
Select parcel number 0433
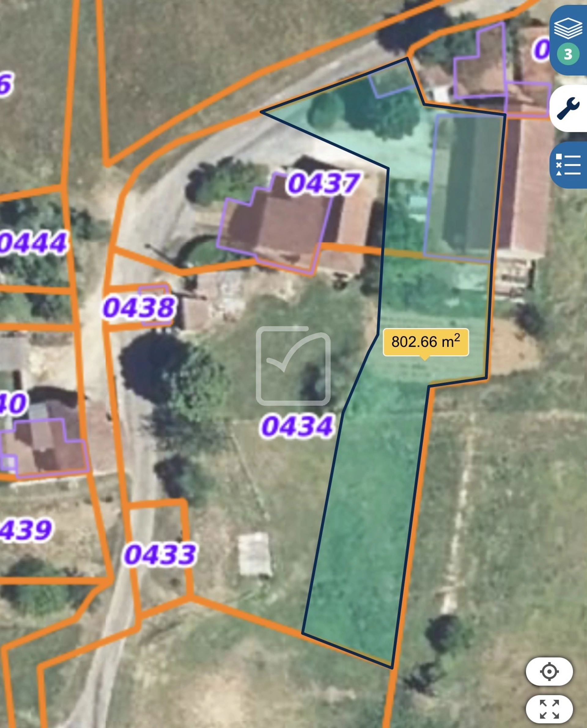[x=160, y=555]
